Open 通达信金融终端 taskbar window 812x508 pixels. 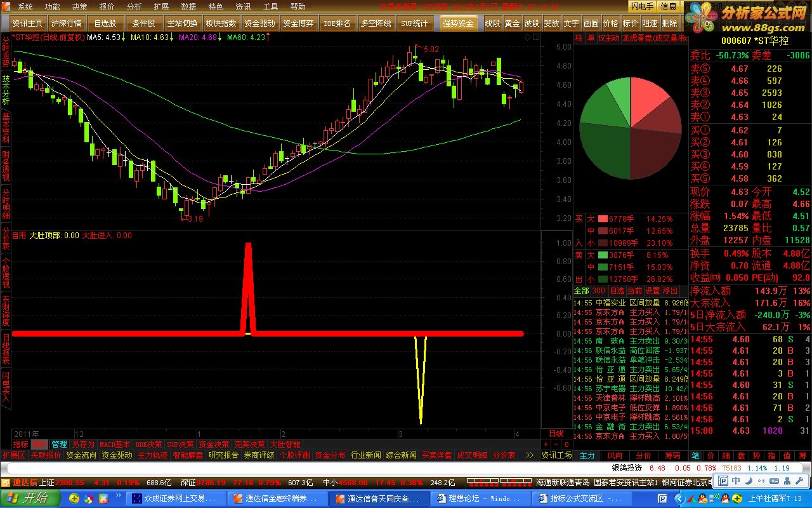click(x=277, y=498)
